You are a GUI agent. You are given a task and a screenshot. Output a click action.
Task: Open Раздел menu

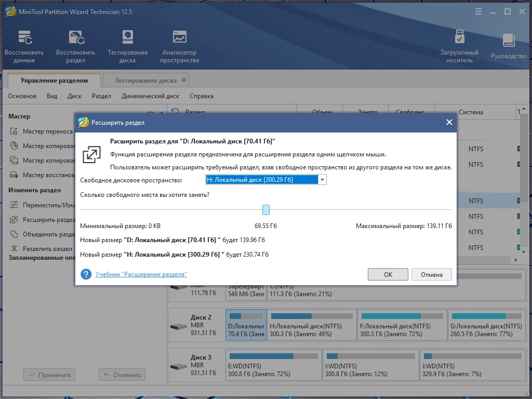(101, 96)
